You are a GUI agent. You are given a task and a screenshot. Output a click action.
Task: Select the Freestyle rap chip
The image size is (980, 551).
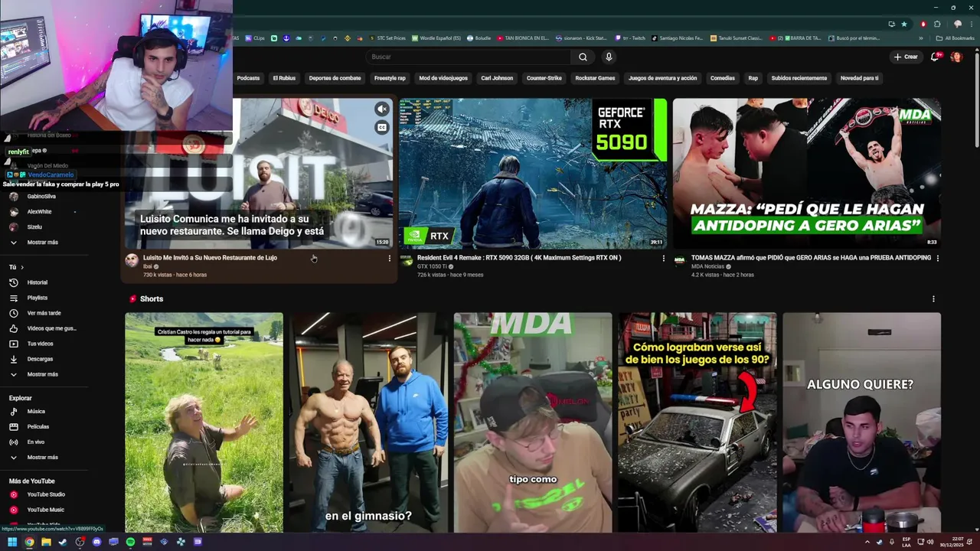pos(390,78)
